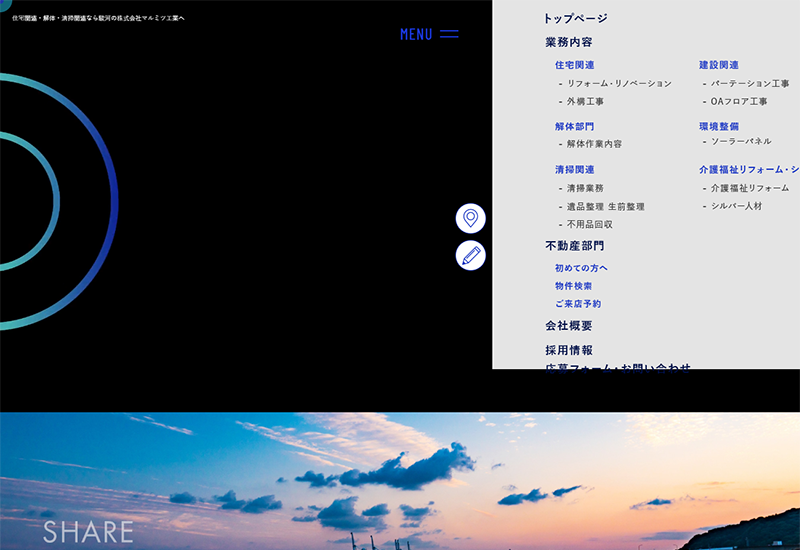This screenshot has height=550, width=800.
Task: Select 業務内容 menu heading
Action: 568,42
